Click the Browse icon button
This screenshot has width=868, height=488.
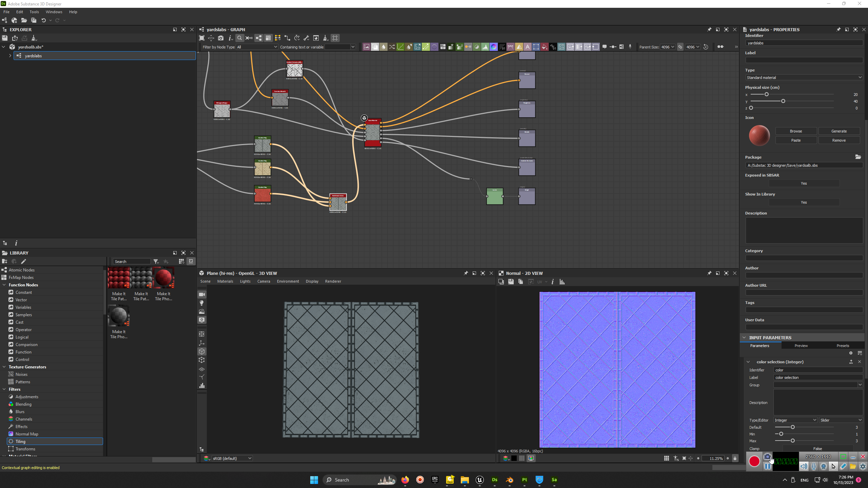click(x=796, y=131)
